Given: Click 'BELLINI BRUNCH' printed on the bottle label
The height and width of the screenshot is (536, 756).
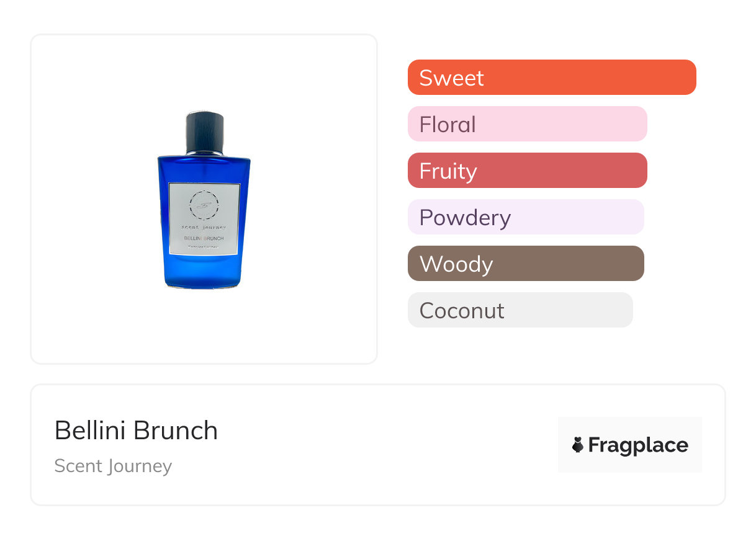Looking at the screenshot, I should (204, 238).
